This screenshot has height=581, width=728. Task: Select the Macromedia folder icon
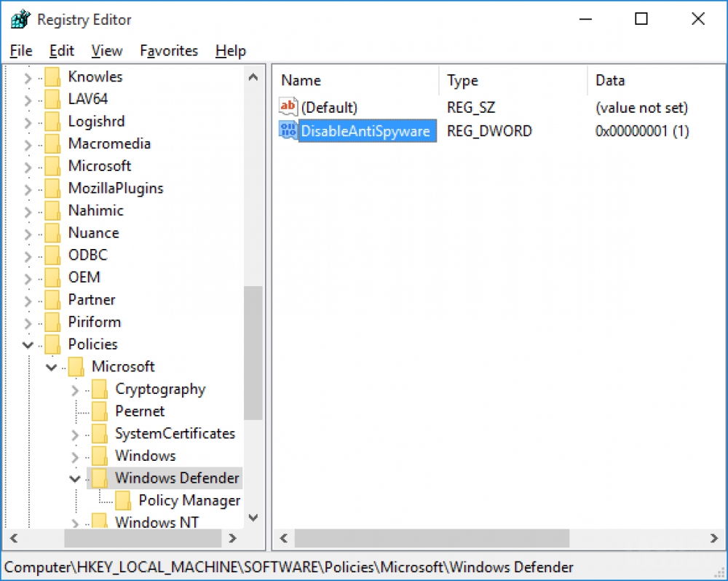point(52,143)
